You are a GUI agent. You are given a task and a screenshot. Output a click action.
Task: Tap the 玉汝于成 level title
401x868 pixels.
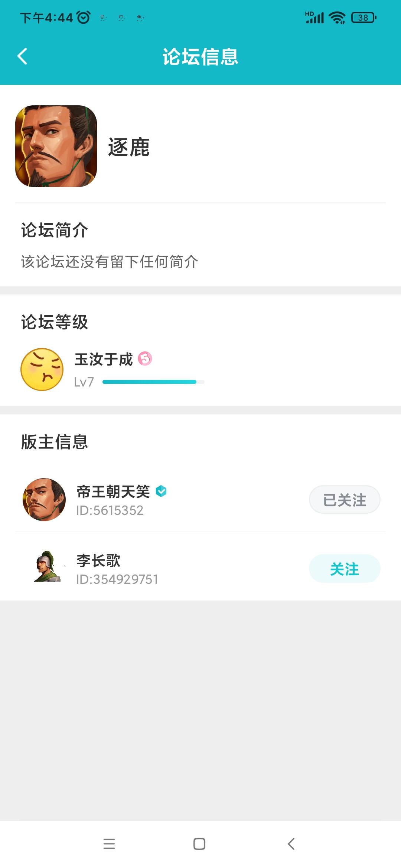click(104, 359)
